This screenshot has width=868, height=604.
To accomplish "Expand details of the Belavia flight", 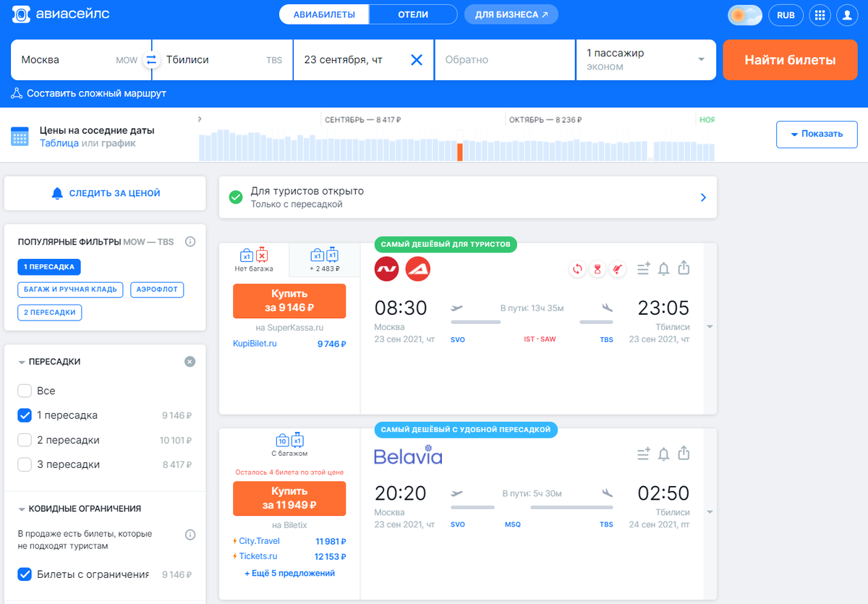I will (710, 512).
